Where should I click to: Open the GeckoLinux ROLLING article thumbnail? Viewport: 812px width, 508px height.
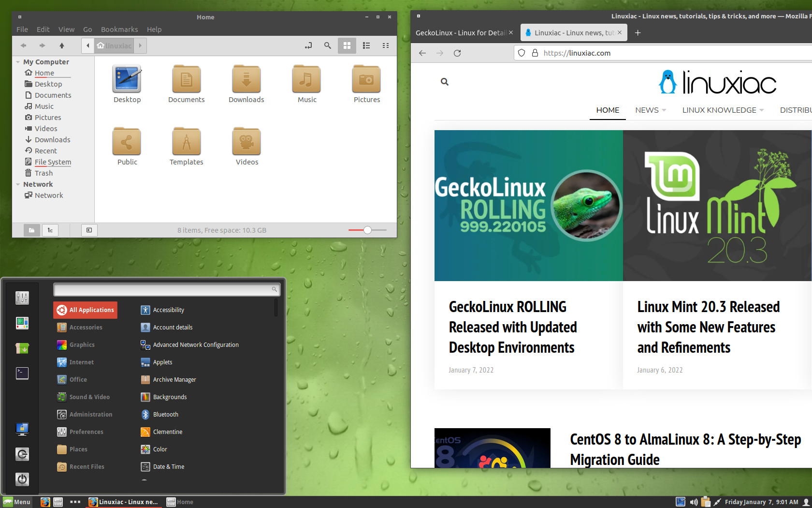[x=529, y=206]
